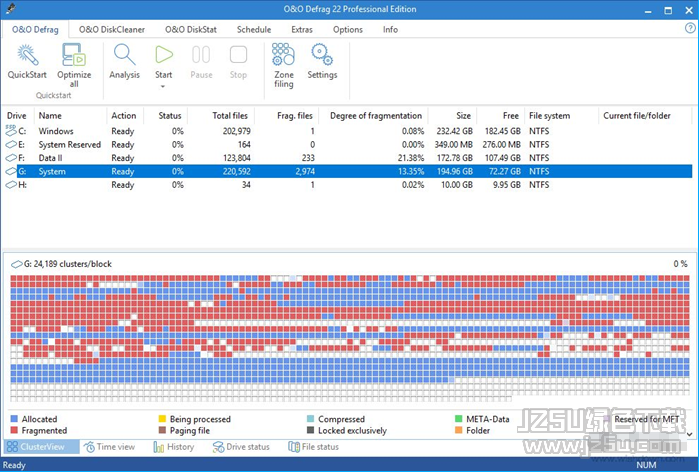Screen dimensions: 699x472
Task: Switch to Time view tab
Action: pos(109,447)
